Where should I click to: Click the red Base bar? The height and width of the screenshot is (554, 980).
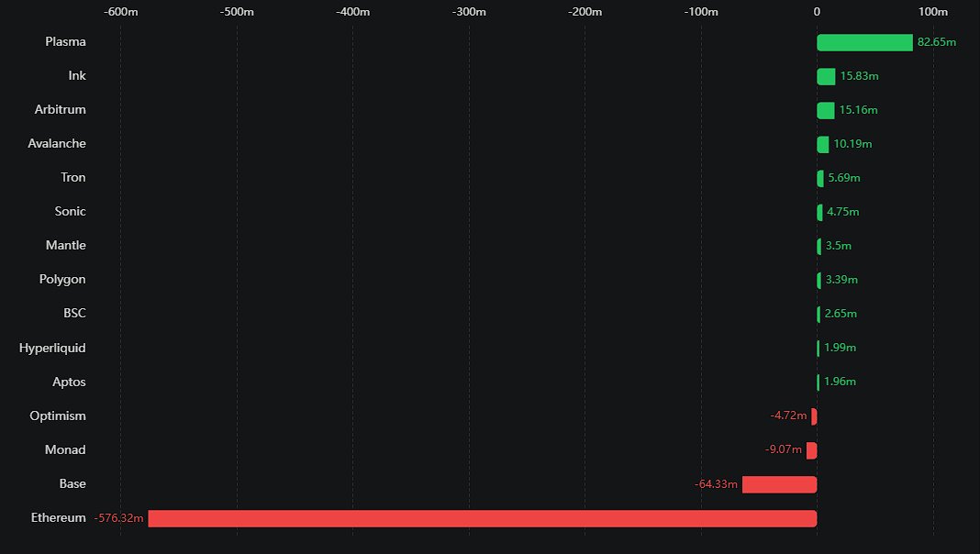(x=779, y=484)
